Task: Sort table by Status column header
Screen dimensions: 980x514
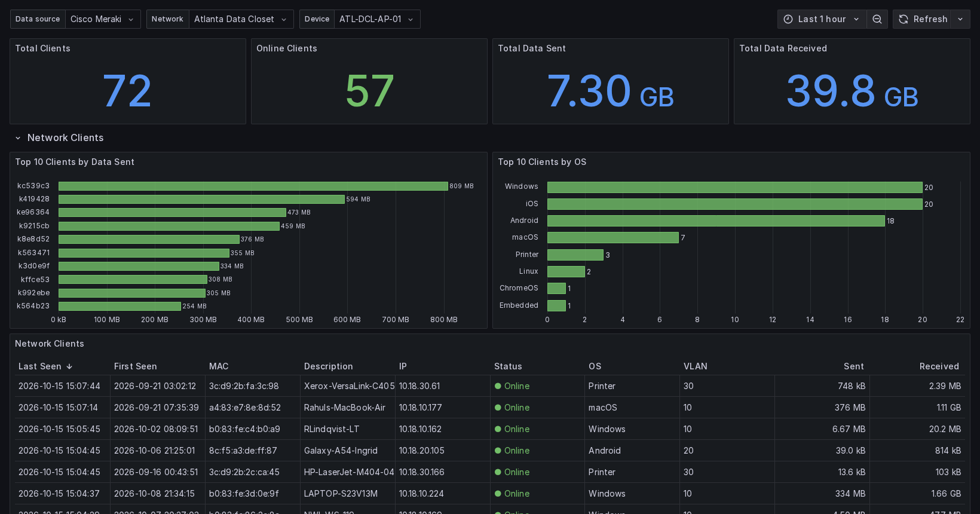Action: pos(508,366)
